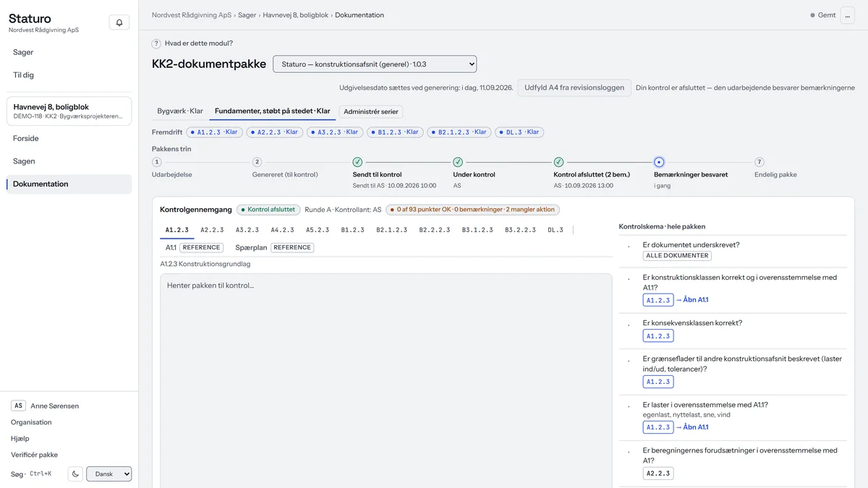The image size is (868, 488).
Task: Switch to the Bygværk · Klar tab
Action: point(180,111)
